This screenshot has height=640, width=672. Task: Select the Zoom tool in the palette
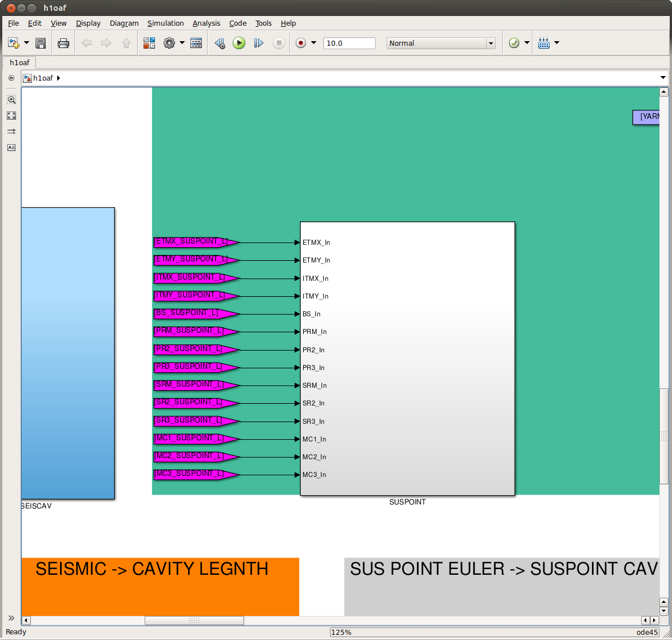pyautogui.click(x=11, y=100)
